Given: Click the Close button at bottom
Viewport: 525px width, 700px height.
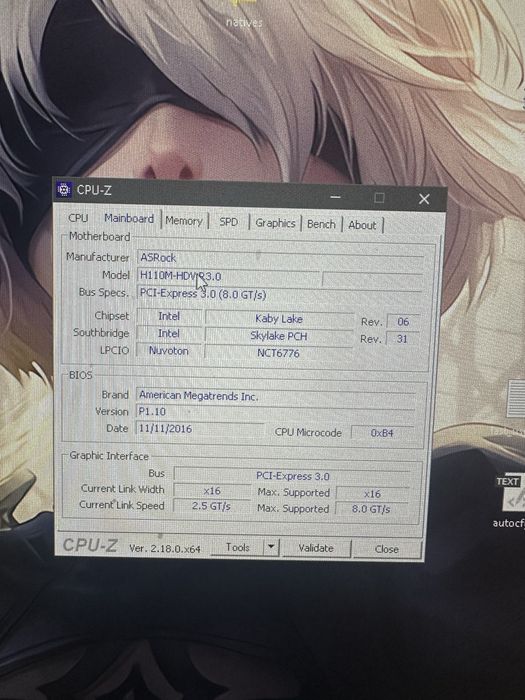Looking at the screenshot, I should 387,549.
